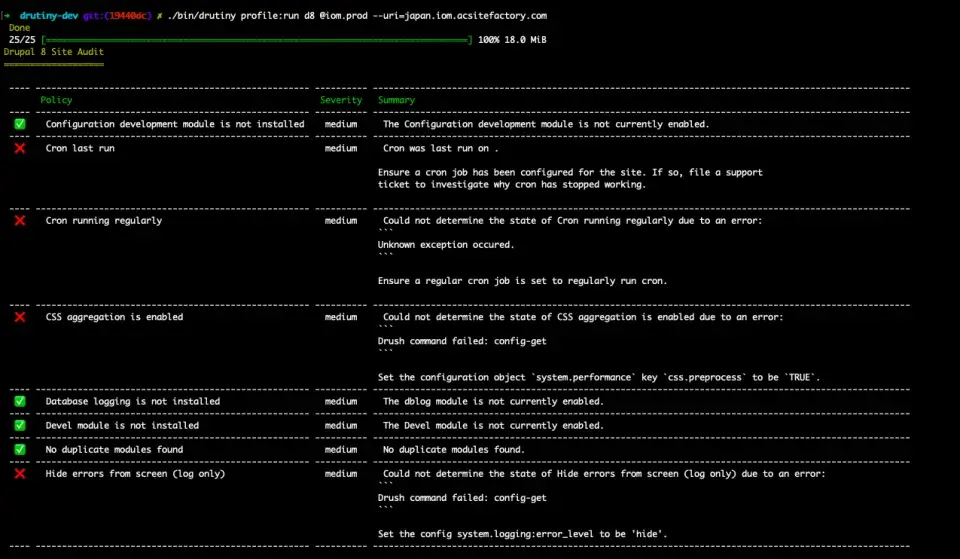Click red X beside Cron last run
The height and width of the screenshot is (559, 960).
pyautogui.click(x=20, y=148)
